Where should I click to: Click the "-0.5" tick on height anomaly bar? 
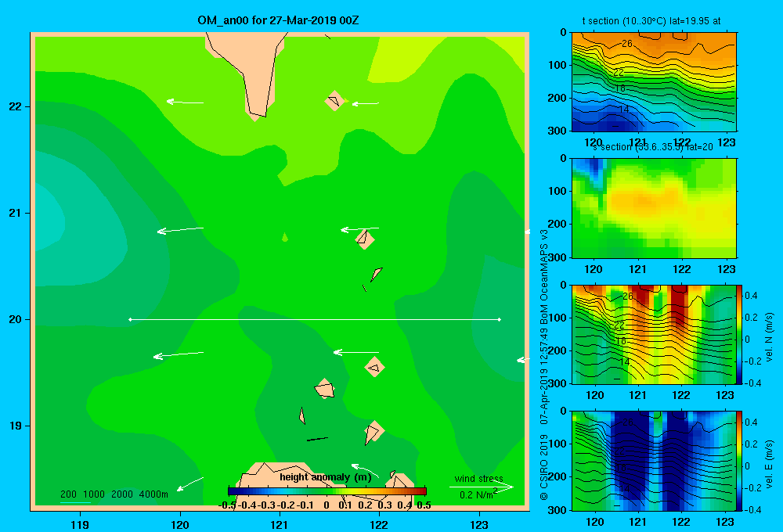tap(227, 505)
